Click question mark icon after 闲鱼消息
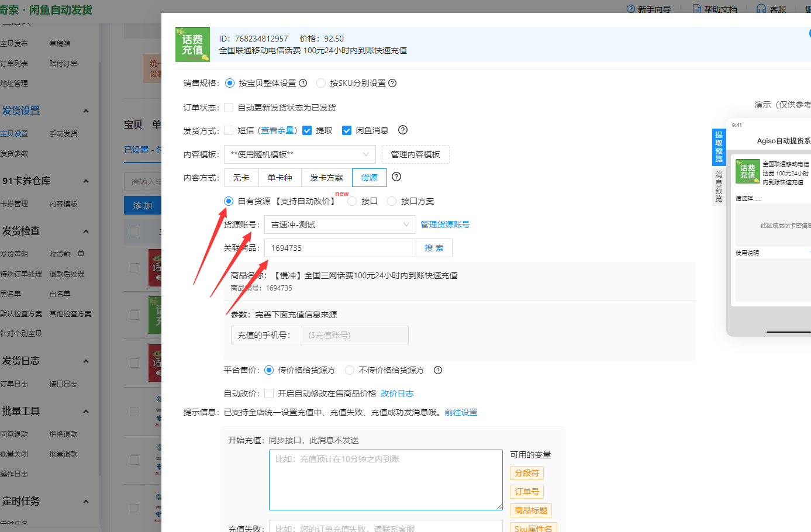The image size is (811, 532). (x=403, y=130)
